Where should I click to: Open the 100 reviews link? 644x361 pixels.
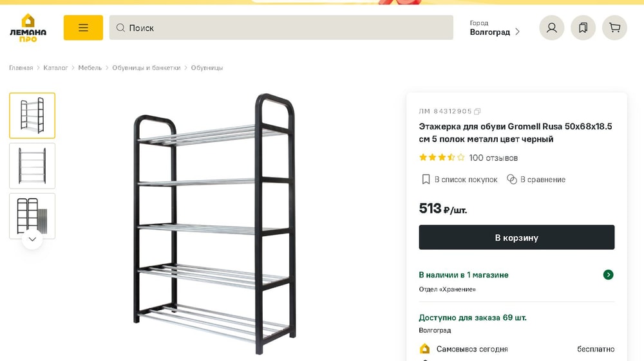pos(493,158)
